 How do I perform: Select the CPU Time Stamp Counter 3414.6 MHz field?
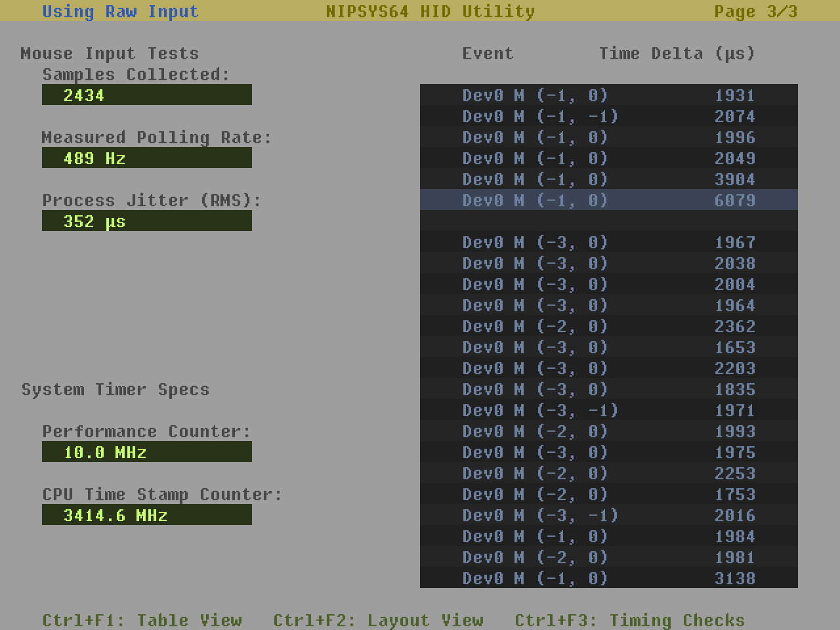point(146,515)
